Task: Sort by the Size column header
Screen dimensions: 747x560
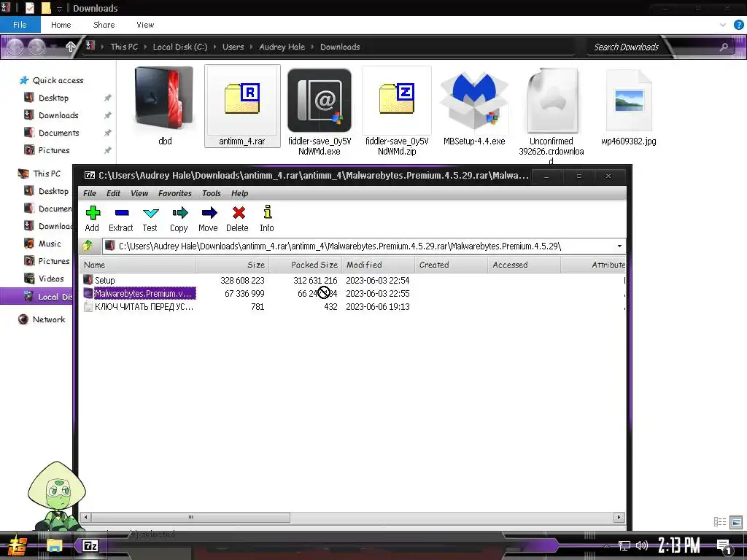Action: pyautogui.click(x=233, y=265)
